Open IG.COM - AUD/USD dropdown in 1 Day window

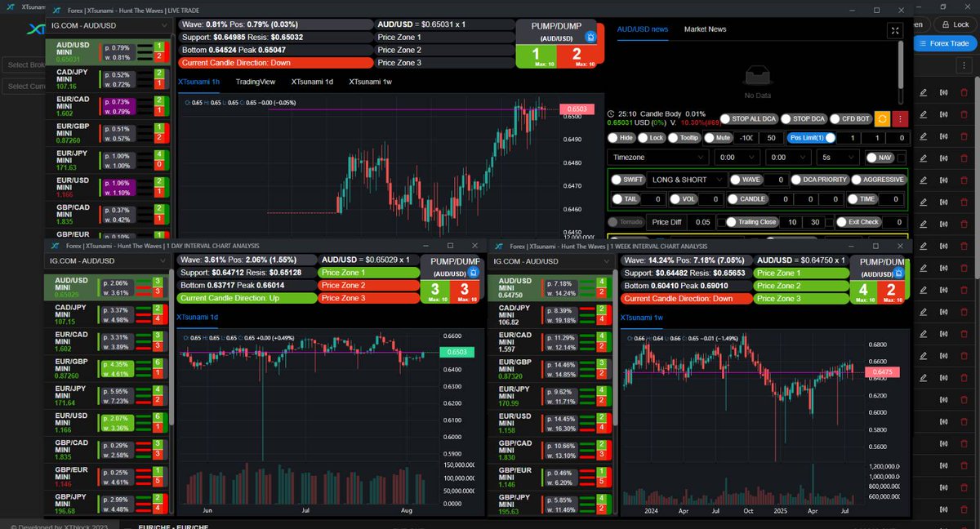(x=107, y=260)
